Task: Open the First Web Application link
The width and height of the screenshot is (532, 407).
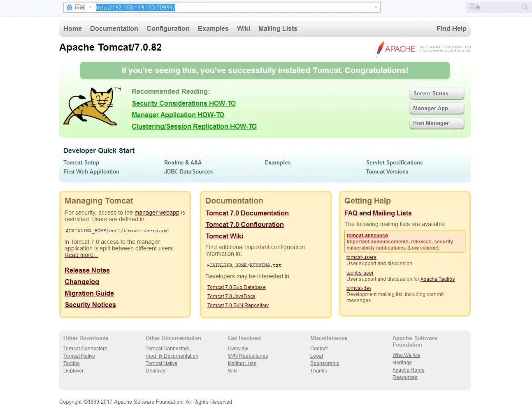Action: point(91,172)
